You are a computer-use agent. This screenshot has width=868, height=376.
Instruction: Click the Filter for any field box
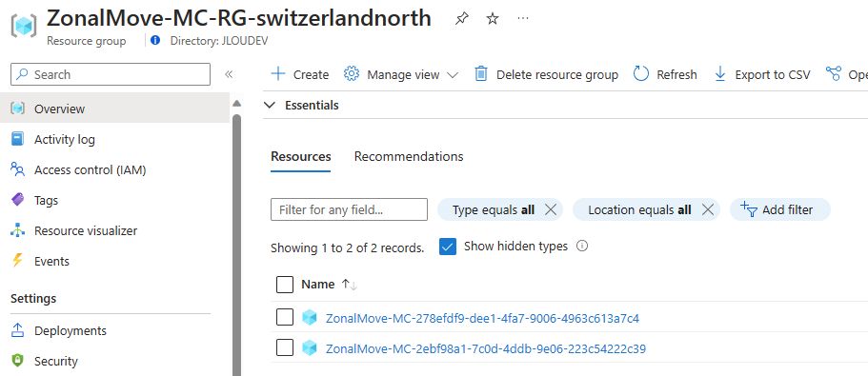click(x=349, y=209)
